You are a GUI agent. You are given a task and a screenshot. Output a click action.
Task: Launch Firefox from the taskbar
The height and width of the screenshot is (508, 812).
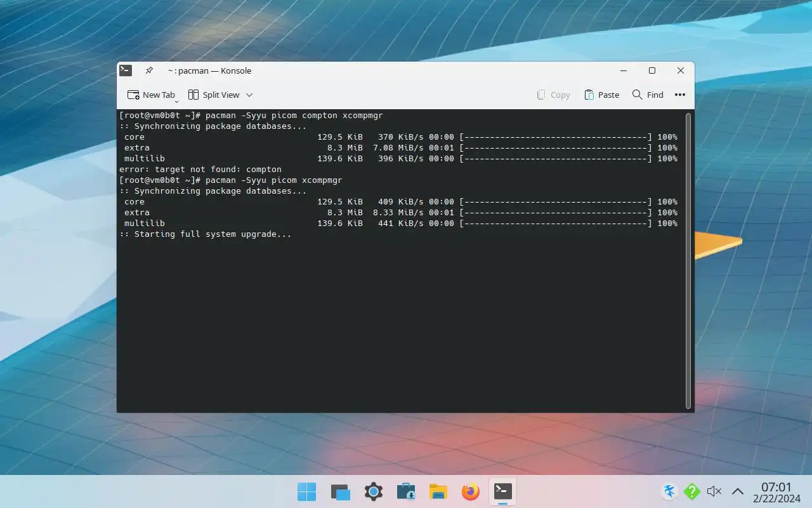(x=471, y=491)
